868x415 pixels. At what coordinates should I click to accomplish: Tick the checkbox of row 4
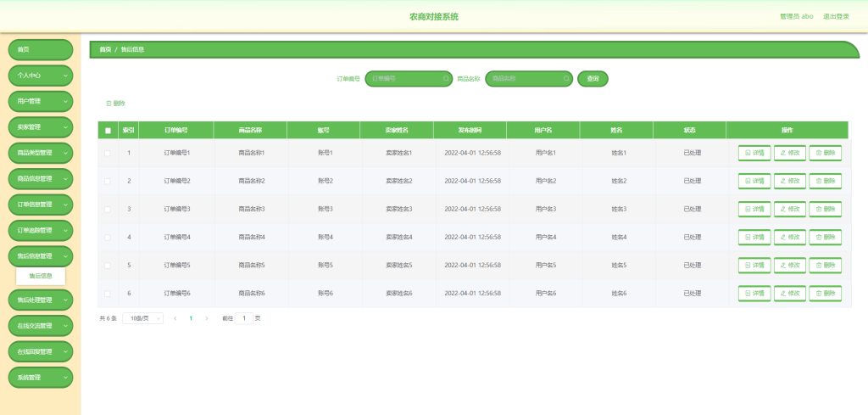coord(108,237)
